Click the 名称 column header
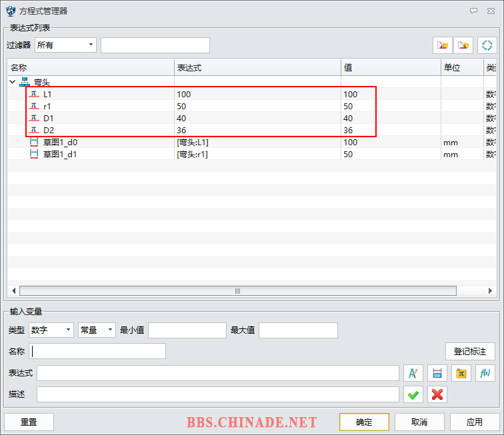This screenshot has height=435, width=504. pos(91,67)
